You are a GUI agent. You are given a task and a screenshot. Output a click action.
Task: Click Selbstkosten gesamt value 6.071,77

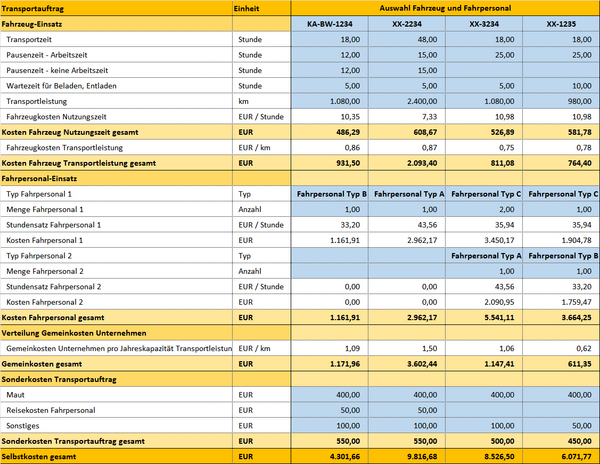click(561, 456)
